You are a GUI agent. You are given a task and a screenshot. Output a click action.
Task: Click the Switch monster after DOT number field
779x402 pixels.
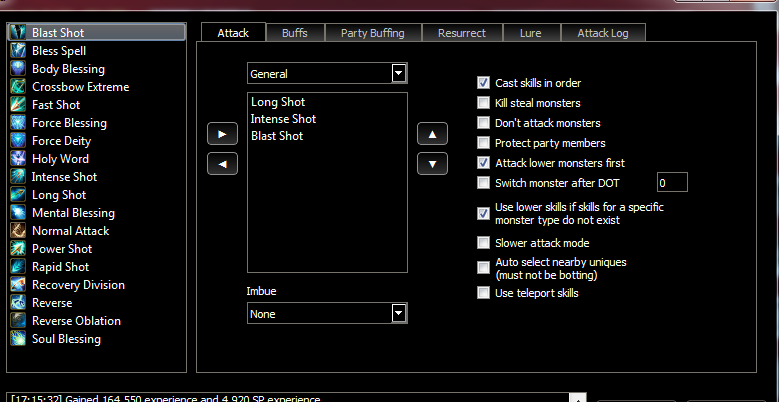[671, 183]
